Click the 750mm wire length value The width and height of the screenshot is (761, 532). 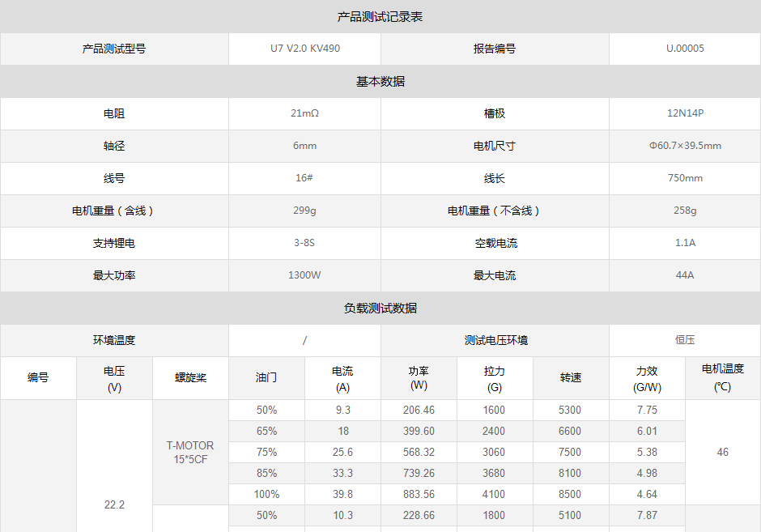(x=685, y=178)
